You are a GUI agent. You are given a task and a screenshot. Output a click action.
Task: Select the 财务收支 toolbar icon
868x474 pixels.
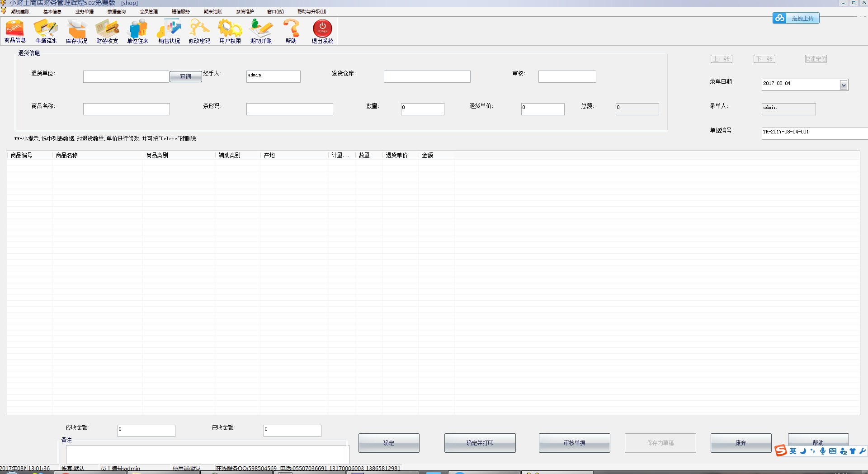point(107,31)
